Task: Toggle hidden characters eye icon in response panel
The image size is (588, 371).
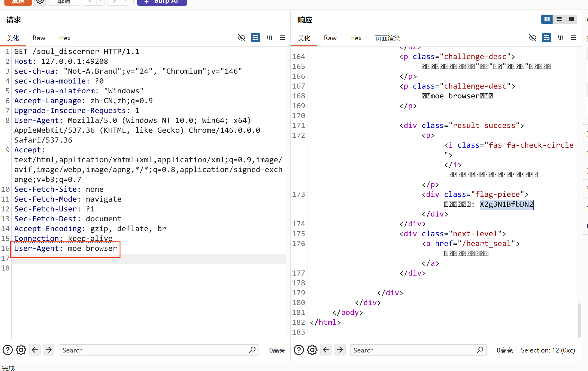Action: [x=533, y=38]
